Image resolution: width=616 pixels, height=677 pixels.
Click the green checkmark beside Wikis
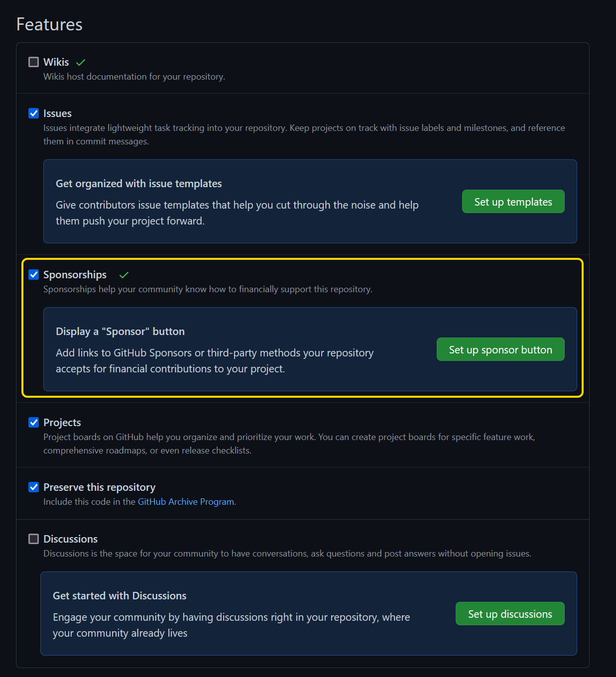click(81, 62)
